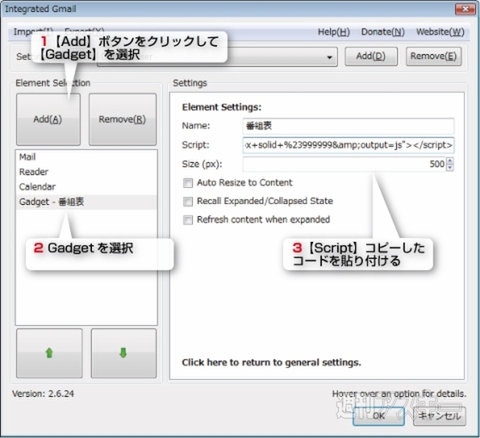Decrease Size (px) with stepper down arrow
480x438 pixels.
[x=450, y=167]
